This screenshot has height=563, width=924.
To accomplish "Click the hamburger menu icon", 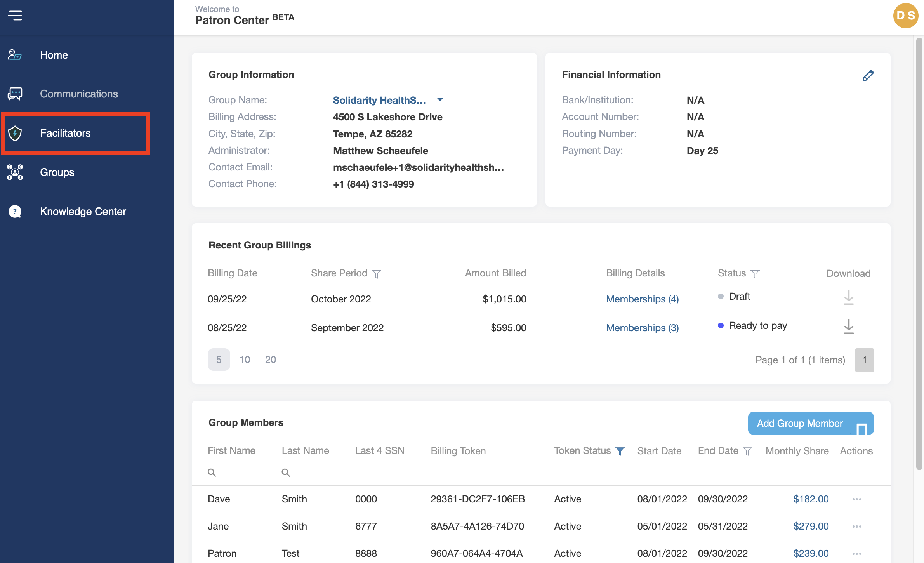I will (15, 16).
